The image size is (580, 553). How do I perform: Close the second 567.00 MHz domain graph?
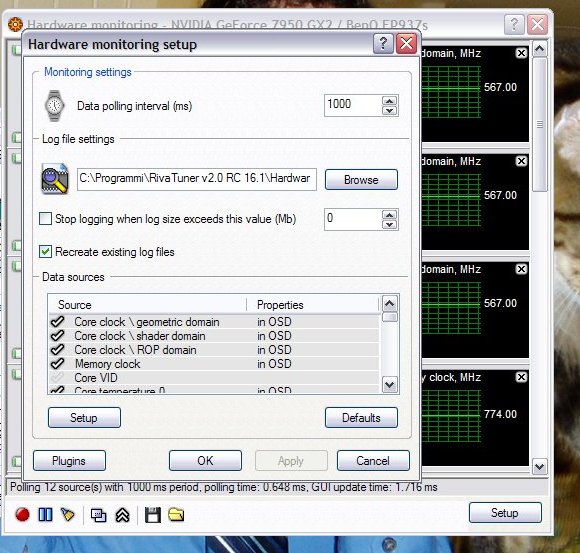[x=521, y=161]
